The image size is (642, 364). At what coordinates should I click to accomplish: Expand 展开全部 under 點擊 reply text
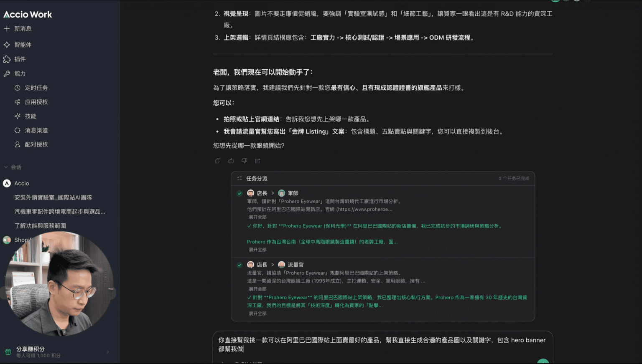pyautogui.click(x=257, y=313)
